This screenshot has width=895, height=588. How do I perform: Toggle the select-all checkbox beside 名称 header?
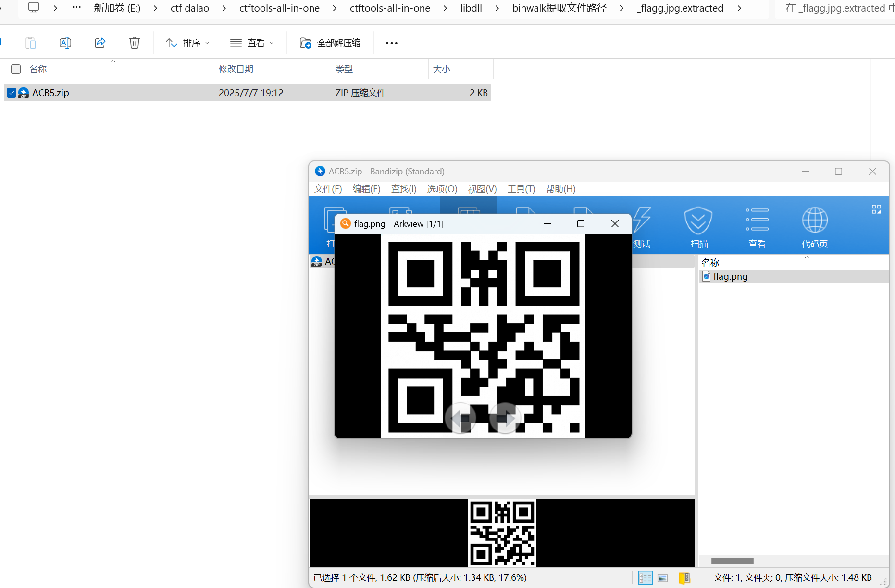[x=16, y=69]
